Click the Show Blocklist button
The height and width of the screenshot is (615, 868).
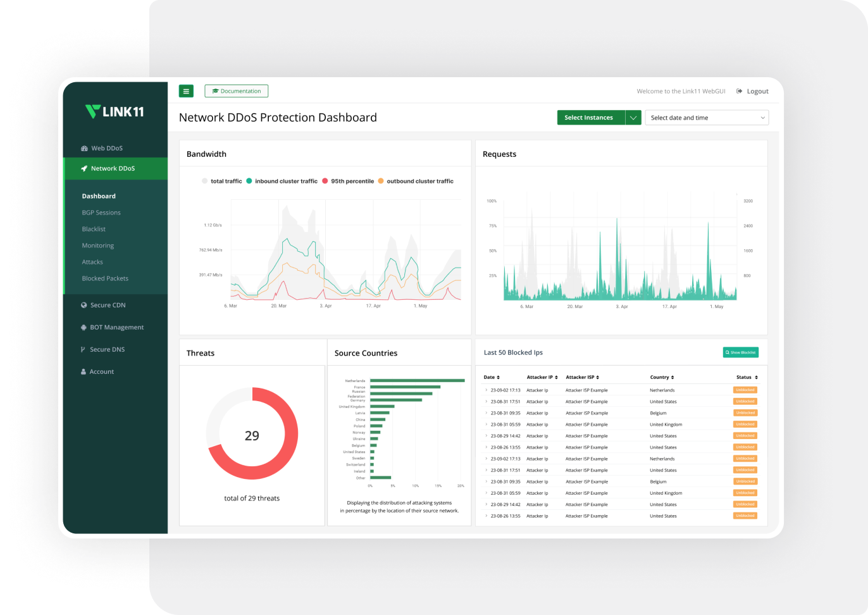(x=740, y=352)
